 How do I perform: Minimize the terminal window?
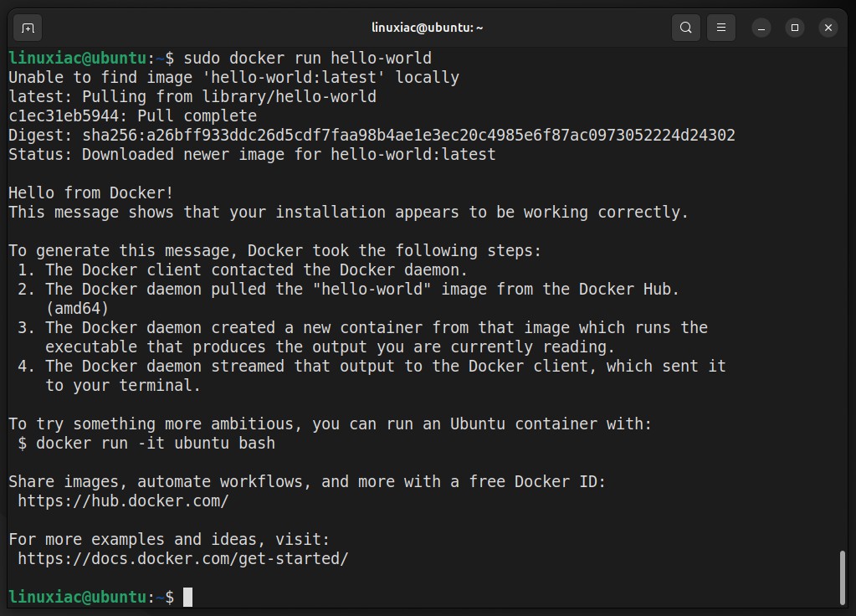tap(761, 28)
